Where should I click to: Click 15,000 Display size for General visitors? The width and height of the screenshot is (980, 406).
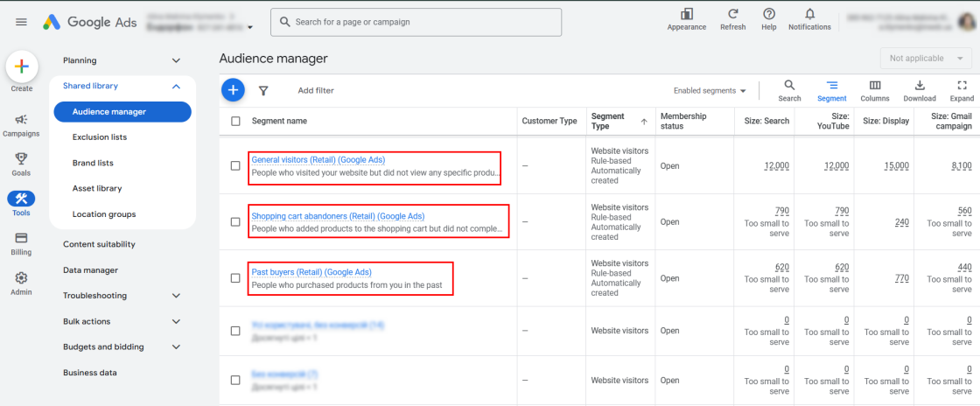click(897, 165)
